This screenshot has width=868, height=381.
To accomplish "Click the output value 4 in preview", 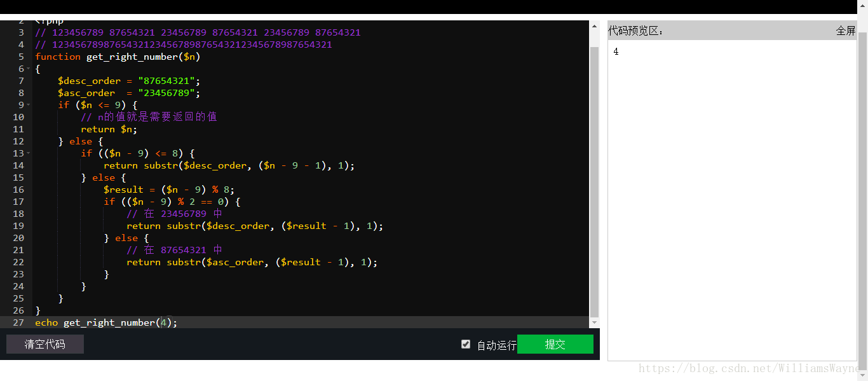I will pyautogui.click(x=616, y=52).
